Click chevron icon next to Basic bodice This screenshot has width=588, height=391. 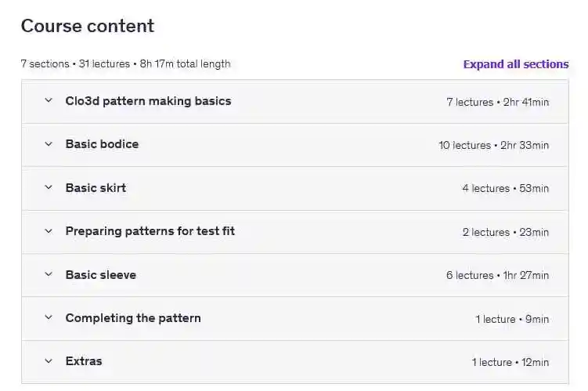[49, 144]
